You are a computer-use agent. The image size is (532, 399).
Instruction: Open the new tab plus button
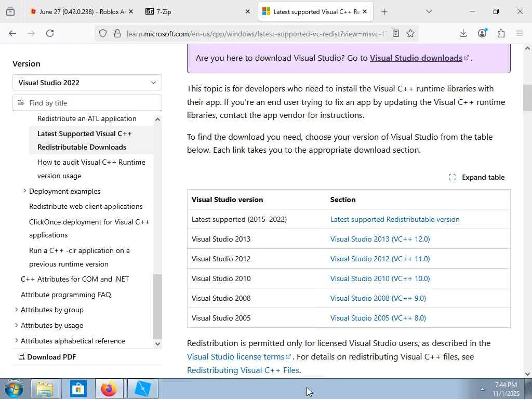click(384, 11)
